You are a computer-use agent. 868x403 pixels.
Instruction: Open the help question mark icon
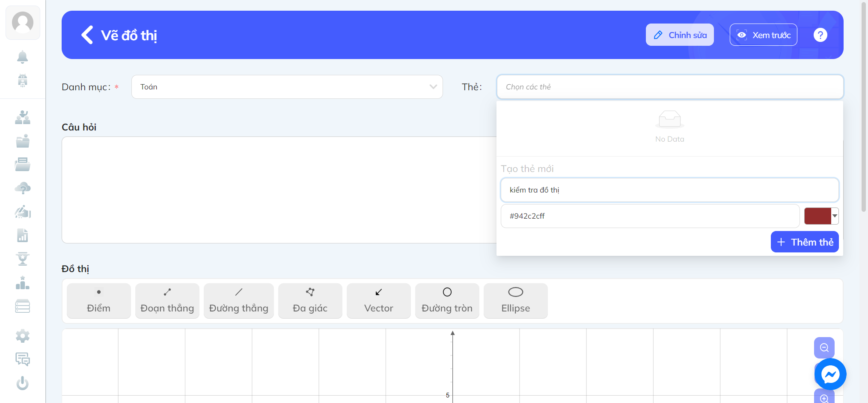pyautogui.click(x=820, y=35)
